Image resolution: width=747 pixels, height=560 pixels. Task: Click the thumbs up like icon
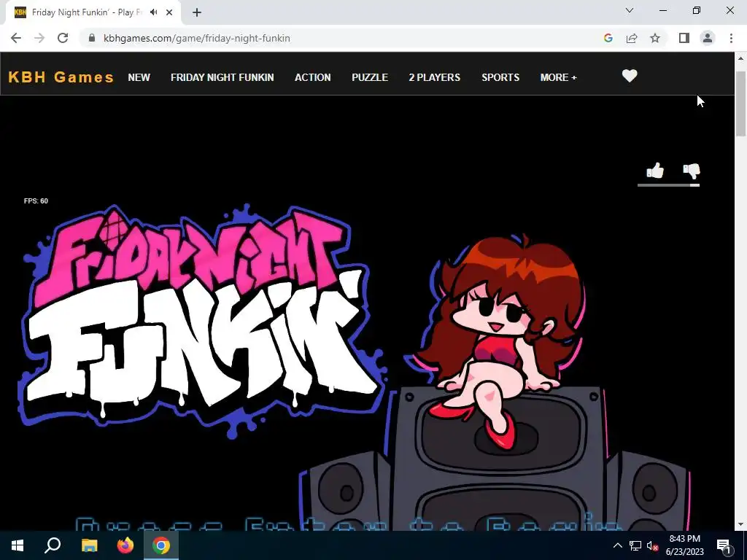tap(655, 171)
